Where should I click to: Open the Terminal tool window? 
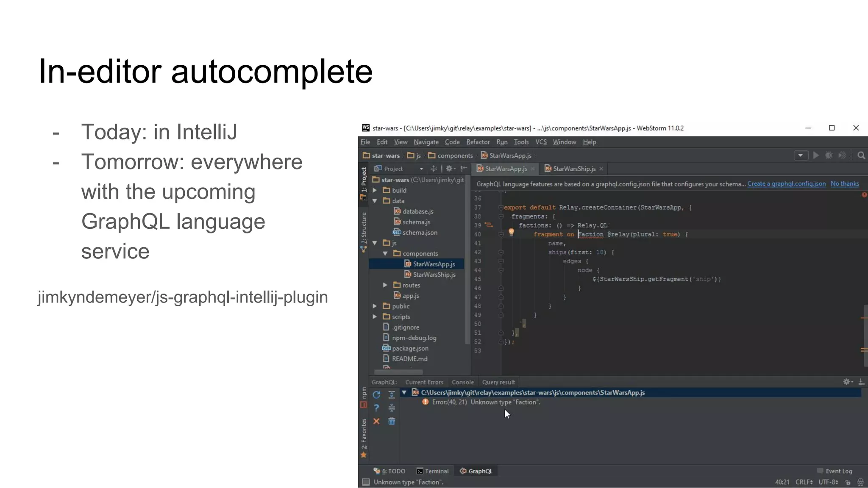(432, 471)
